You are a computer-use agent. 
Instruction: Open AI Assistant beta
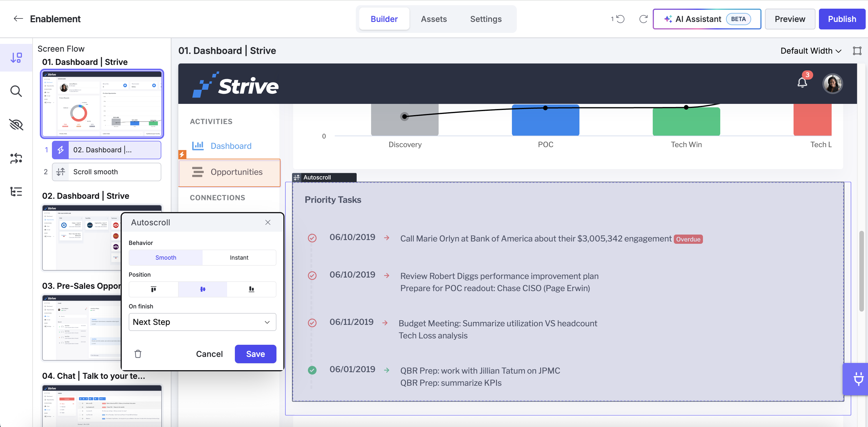point(707,19)
